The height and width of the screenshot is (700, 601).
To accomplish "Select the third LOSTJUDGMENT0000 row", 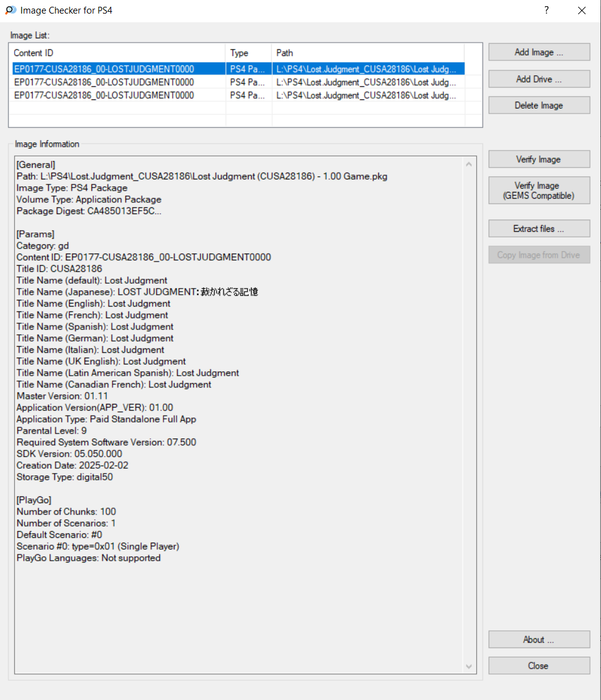I will coord(237,95).
